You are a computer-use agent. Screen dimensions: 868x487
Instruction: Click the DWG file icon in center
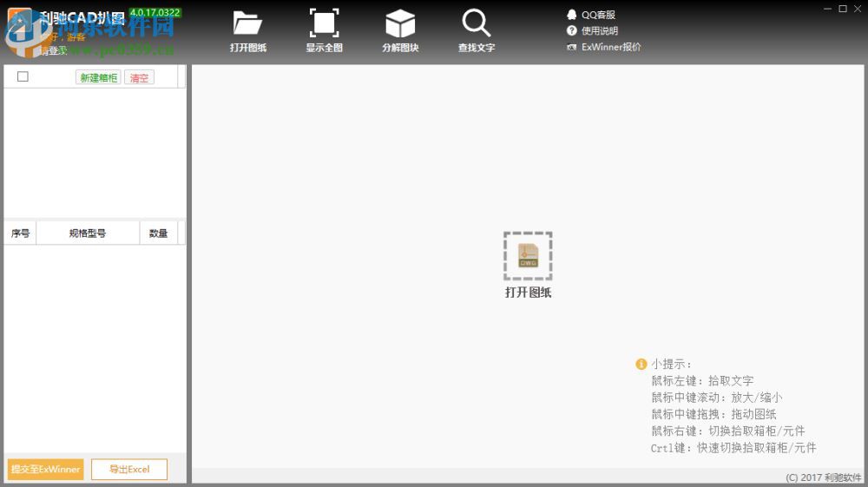[528, 256]
